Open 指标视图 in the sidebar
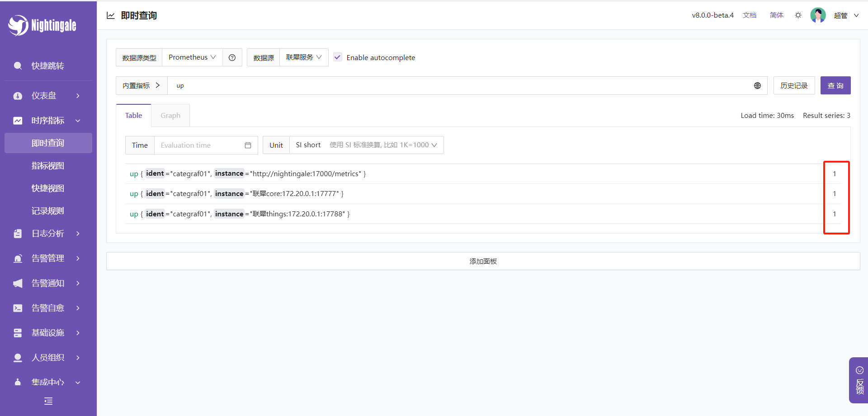The height and width of the screenshot is (416, 868). tap(47, 166)
